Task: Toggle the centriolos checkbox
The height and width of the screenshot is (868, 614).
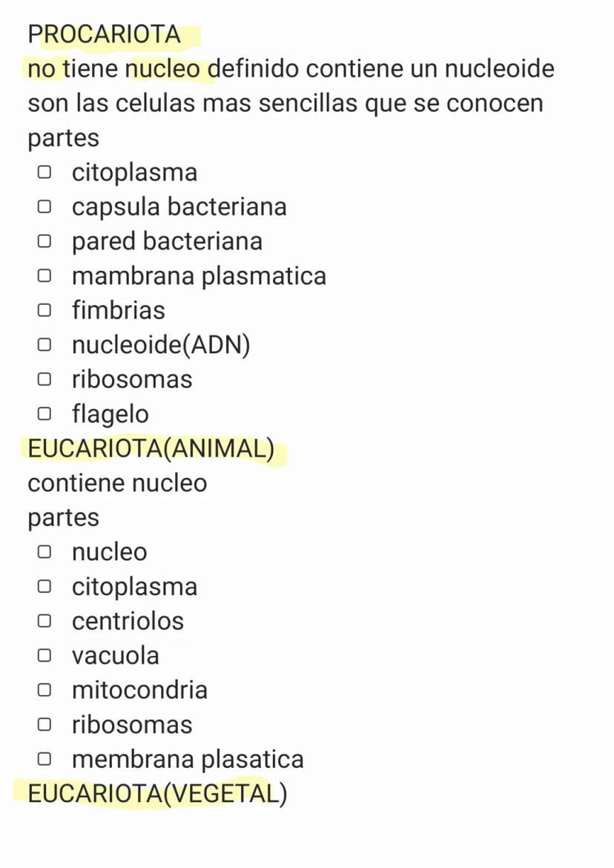Action: (x=44, y=621)
